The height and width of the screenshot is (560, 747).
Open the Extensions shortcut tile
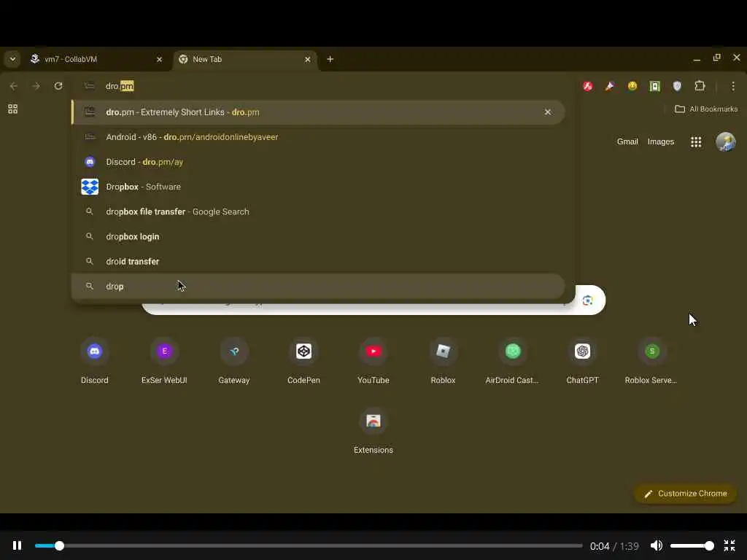[373, 431]
